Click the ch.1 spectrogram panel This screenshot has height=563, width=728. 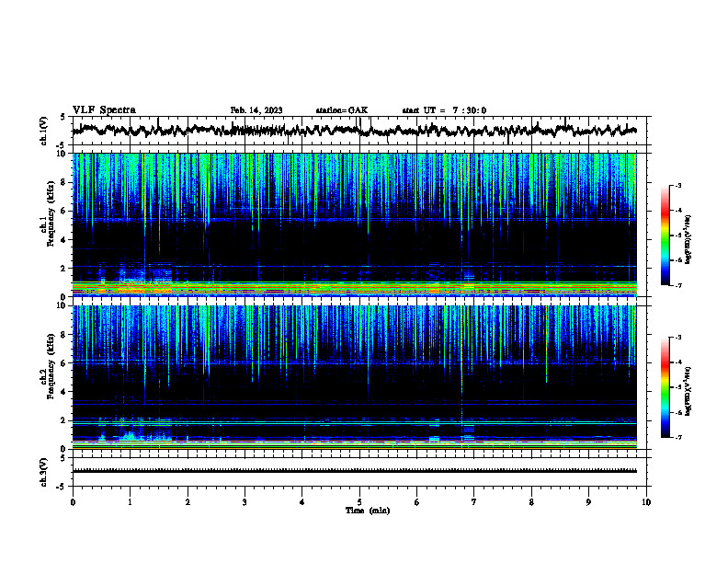click(354, 224)
